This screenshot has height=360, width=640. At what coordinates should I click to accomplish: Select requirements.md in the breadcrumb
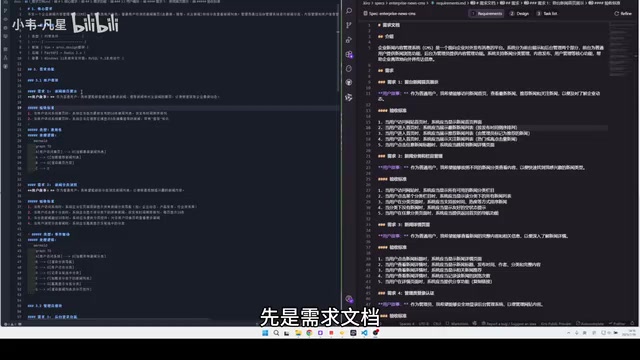click(450, 3)
